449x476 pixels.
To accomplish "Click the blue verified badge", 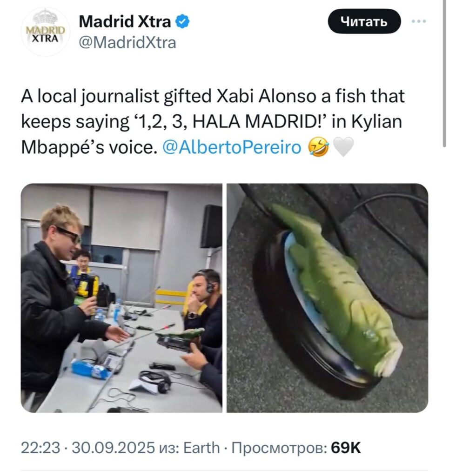I will [x=183, y=22].
